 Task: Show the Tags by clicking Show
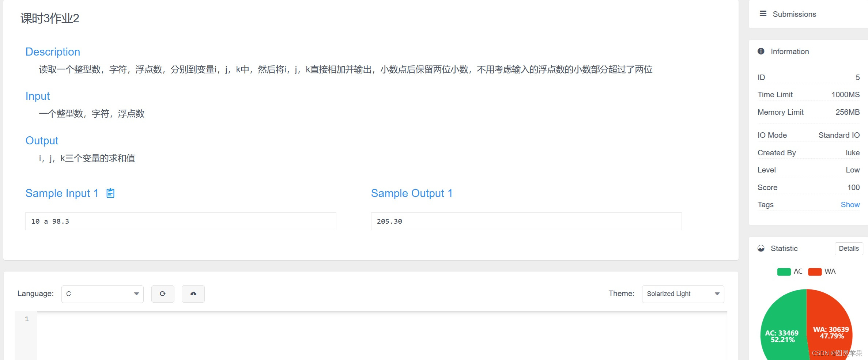850,205
